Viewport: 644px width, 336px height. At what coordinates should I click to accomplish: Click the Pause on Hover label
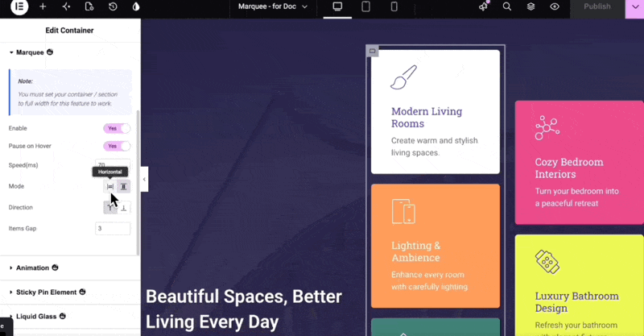pos(30,146)
